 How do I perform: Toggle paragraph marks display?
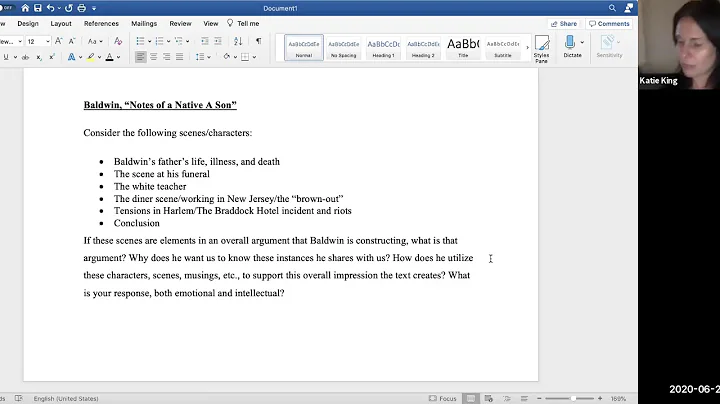[x=259, y=41]
